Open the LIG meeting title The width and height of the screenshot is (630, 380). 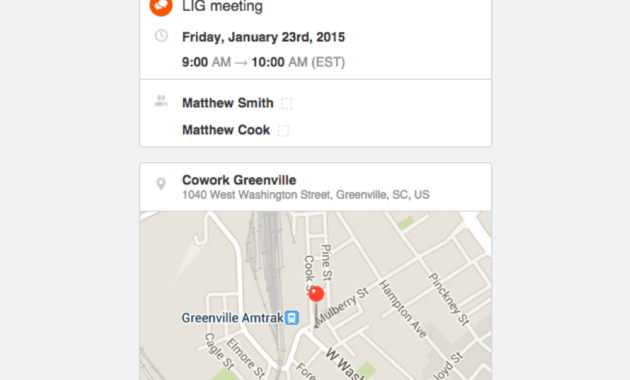pyautogui.click(x=222, y=6)
